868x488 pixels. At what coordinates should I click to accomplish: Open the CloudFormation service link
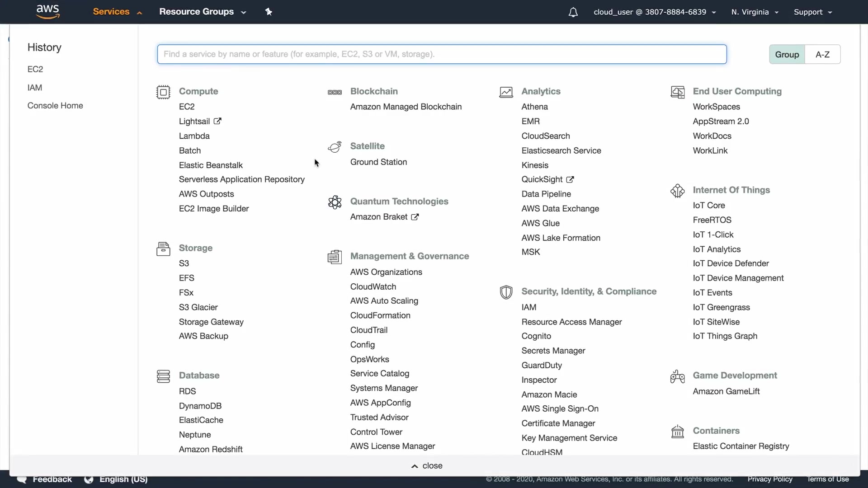(x=380, y=315)
